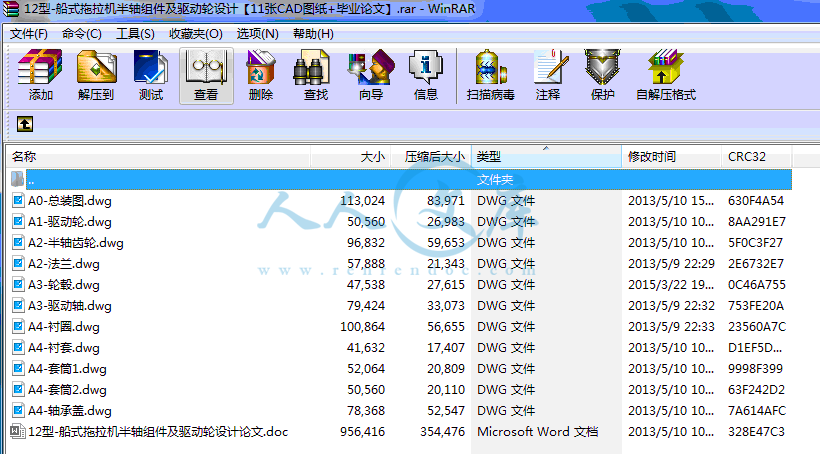
Task: Open the 帮助(H) menu
Action: click(x=313, y=33)
